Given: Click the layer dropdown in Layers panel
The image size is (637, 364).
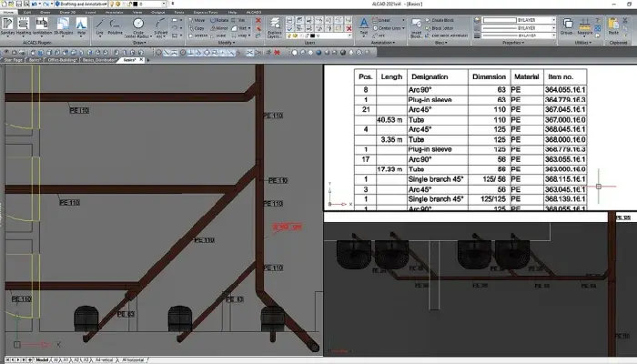Looking at the screenshot, I should pos(318,35).
